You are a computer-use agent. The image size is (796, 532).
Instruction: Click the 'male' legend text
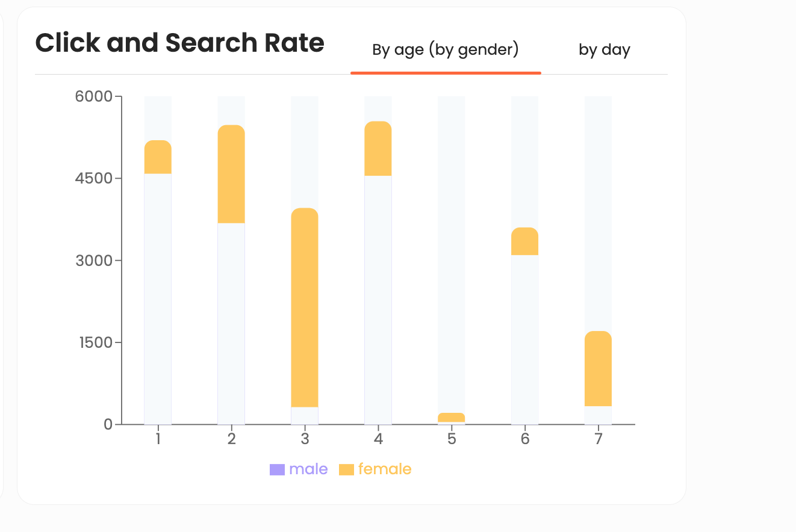[x=308, y=468]
